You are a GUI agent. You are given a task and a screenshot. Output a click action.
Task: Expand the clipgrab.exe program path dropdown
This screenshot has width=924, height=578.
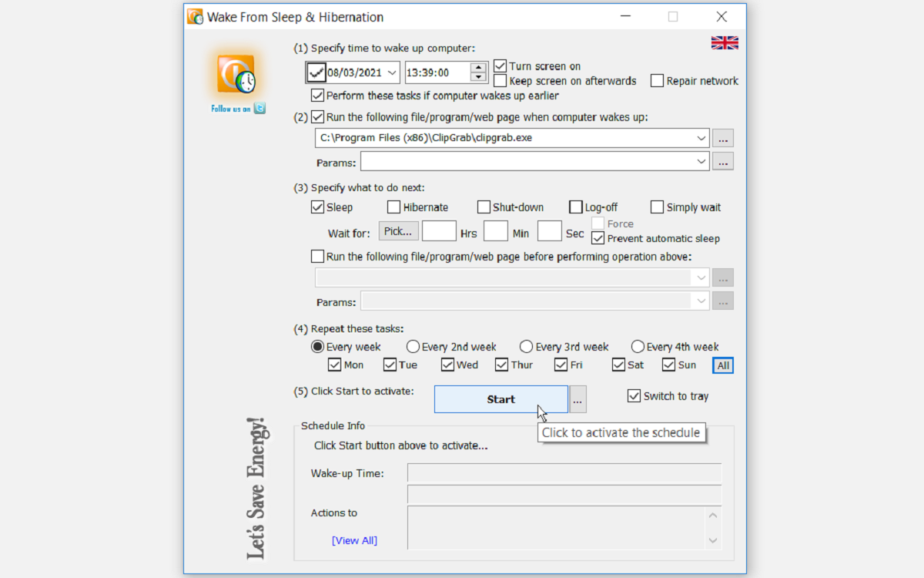pos(701,139)
